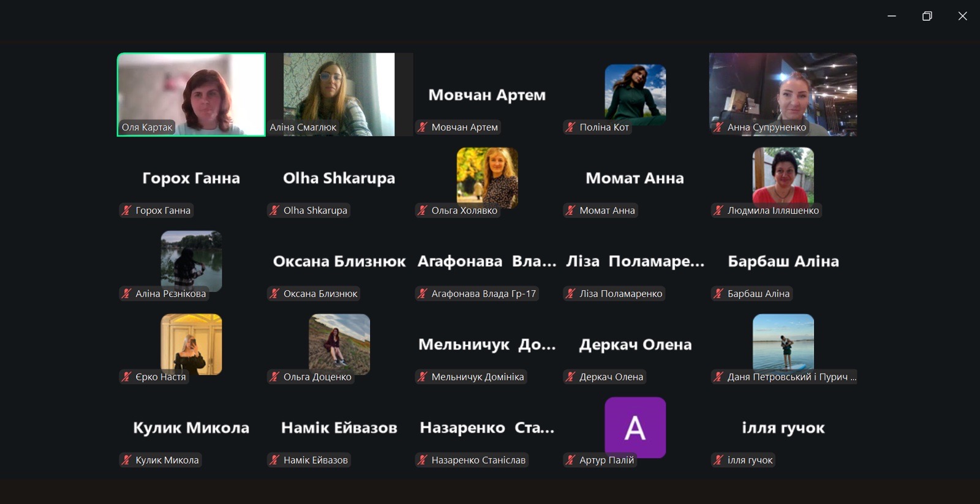980x504 pixels.
Task: Click muted mic icon beside Кулик Микола
Action: (126, 461)
